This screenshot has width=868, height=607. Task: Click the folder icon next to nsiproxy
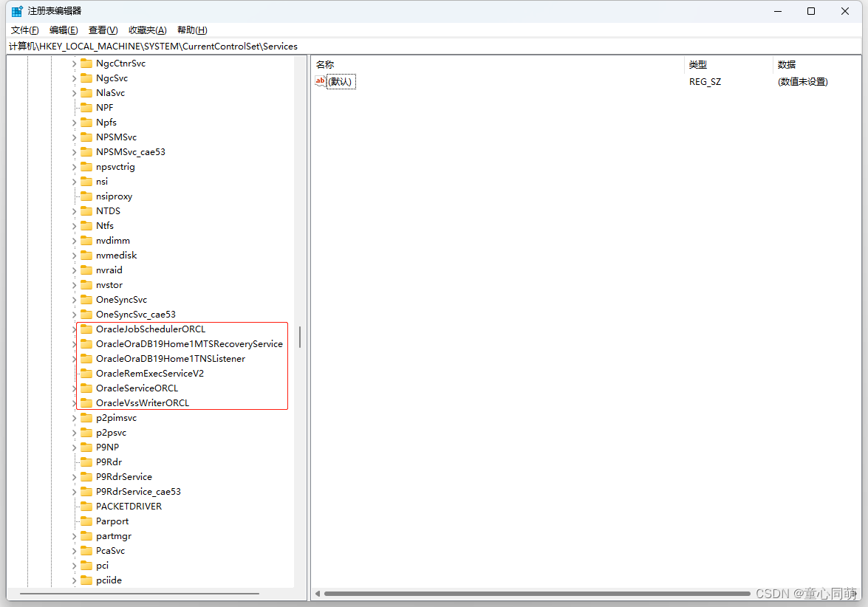click(86, 196)
